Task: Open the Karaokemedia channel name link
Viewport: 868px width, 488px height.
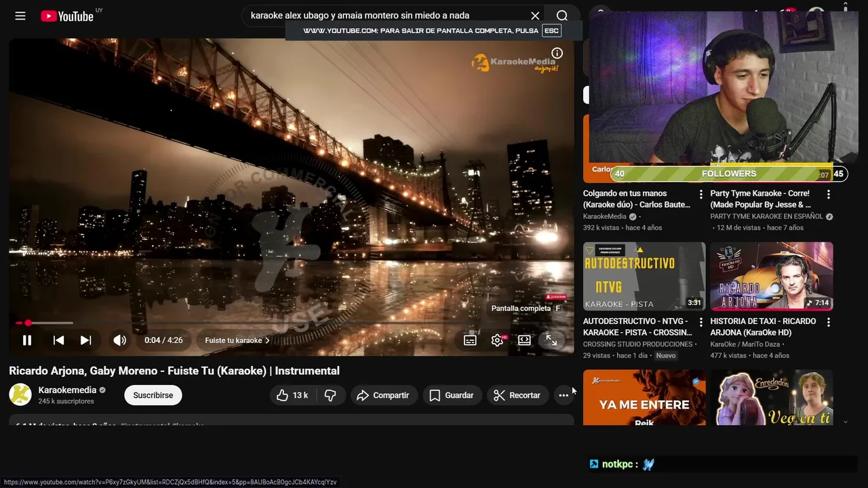Action: click(x=67, y=390)
